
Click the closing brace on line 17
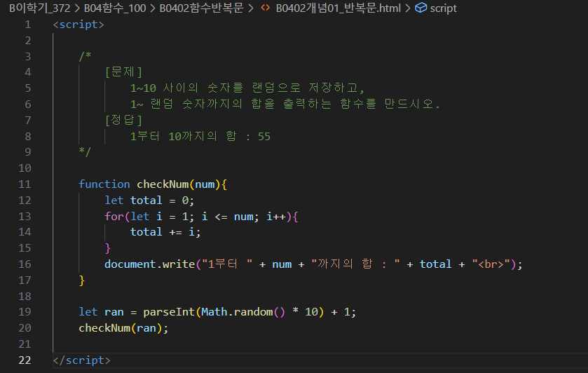click(x=82, y=280)
